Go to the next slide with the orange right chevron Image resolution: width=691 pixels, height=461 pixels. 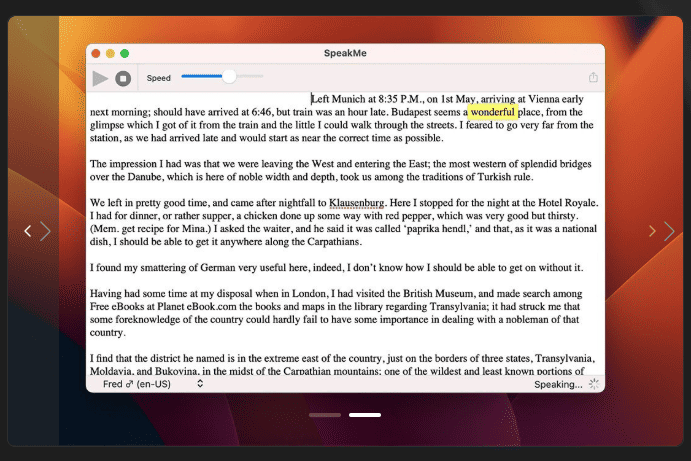tap(652, 231)
